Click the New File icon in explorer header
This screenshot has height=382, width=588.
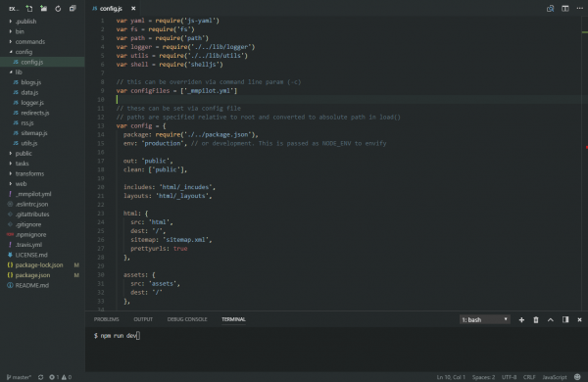point(28,8)
